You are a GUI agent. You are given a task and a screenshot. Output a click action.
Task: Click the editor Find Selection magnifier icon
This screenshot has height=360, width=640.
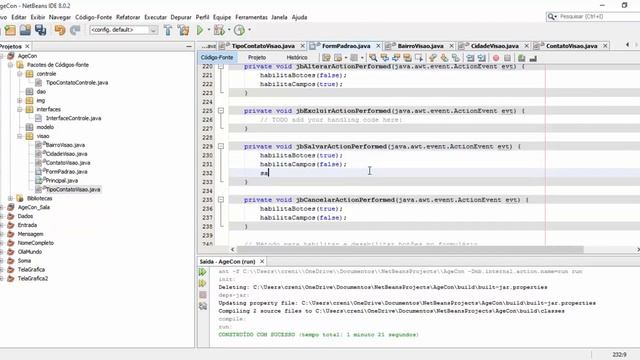[373, 58]
